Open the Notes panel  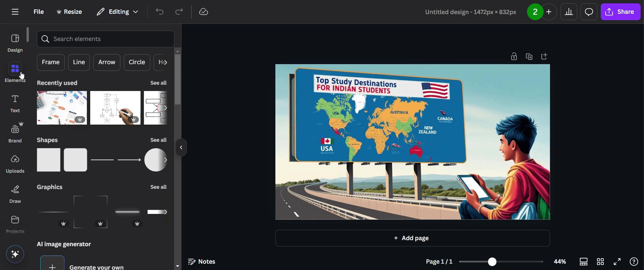pos(202,262)
